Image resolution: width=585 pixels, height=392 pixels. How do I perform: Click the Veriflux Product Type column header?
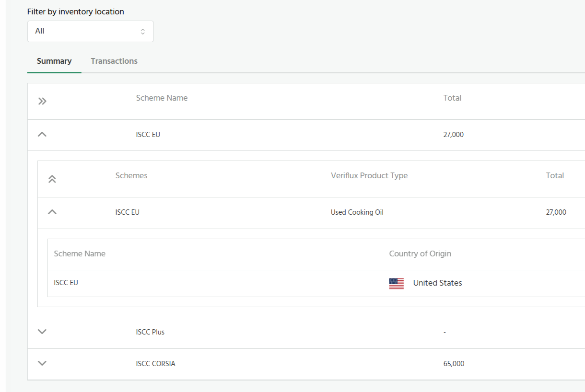369,175
